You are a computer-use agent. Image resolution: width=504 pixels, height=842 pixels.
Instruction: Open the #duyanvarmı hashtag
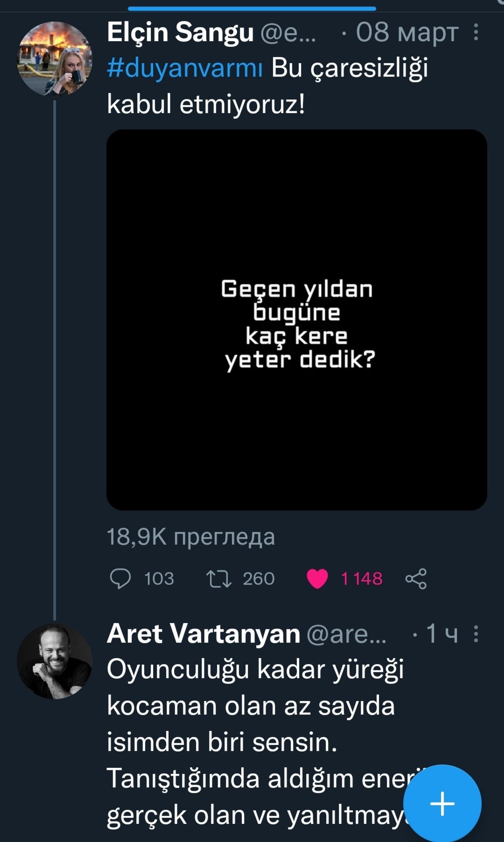point(185,68)
